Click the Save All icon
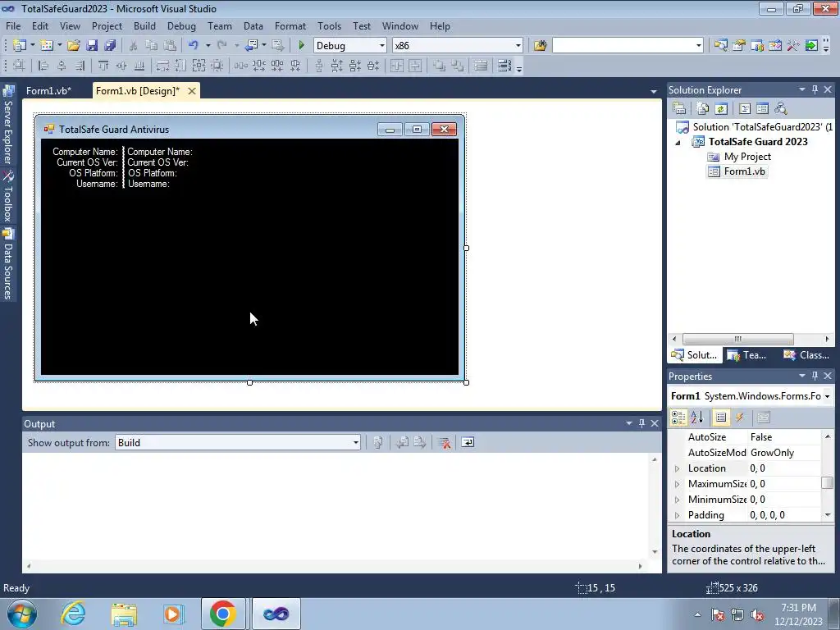This screenshot has height=630, width=840. pos(111,46)
